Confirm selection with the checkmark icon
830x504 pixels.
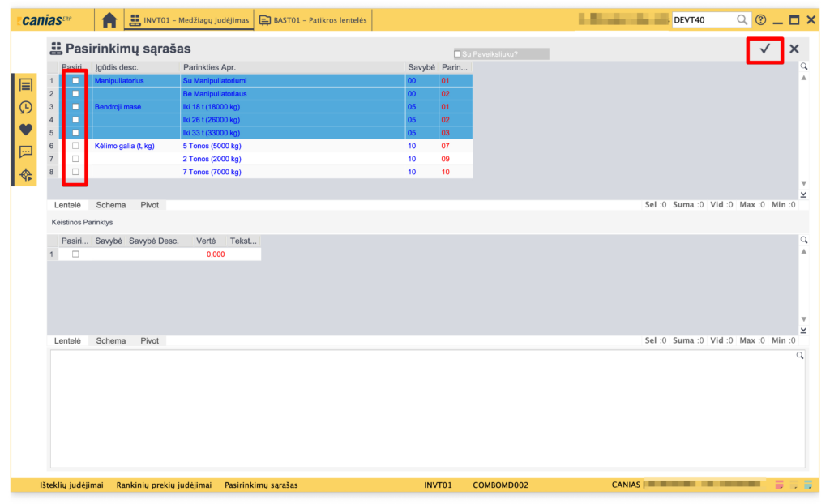[764, 49]
